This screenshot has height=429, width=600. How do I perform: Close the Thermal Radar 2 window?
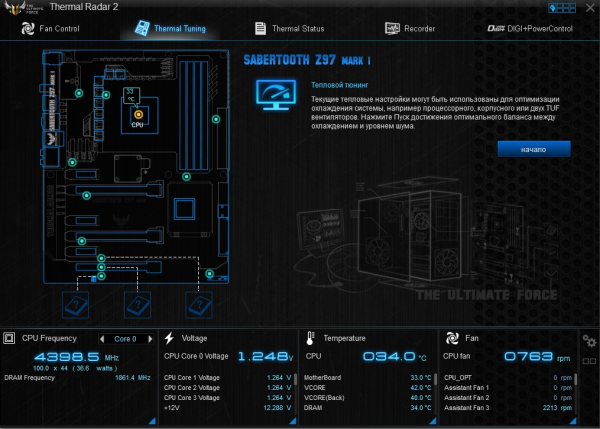590,8
